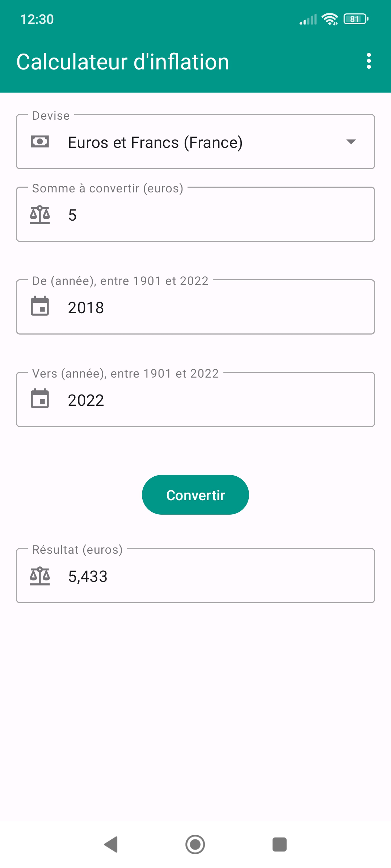This screenshot has height=868, width=391.
Task: Tap the scale icon beside amount to convert
Action: (x=40, y=215)
